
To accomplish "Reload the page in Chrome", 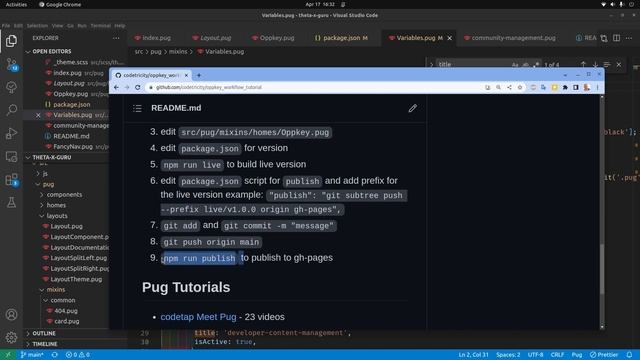I will 138,87.
